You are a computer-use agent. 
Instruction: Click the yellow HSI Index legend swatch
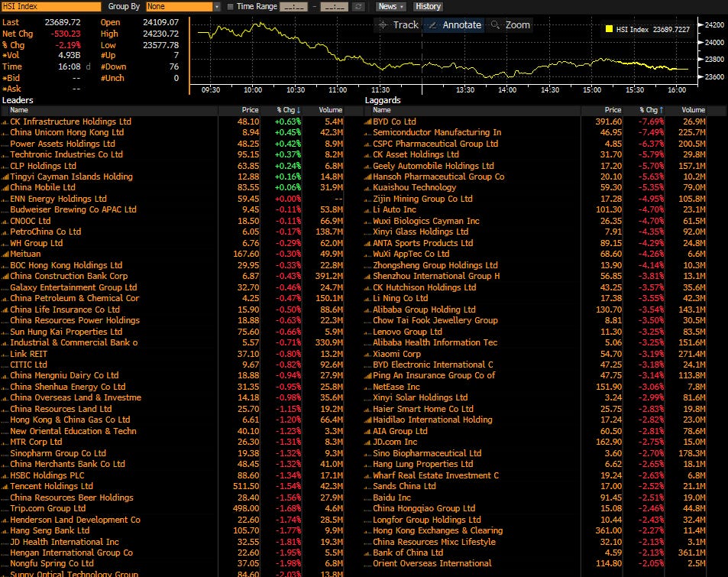pyautogui.click(x=609, y=29)
